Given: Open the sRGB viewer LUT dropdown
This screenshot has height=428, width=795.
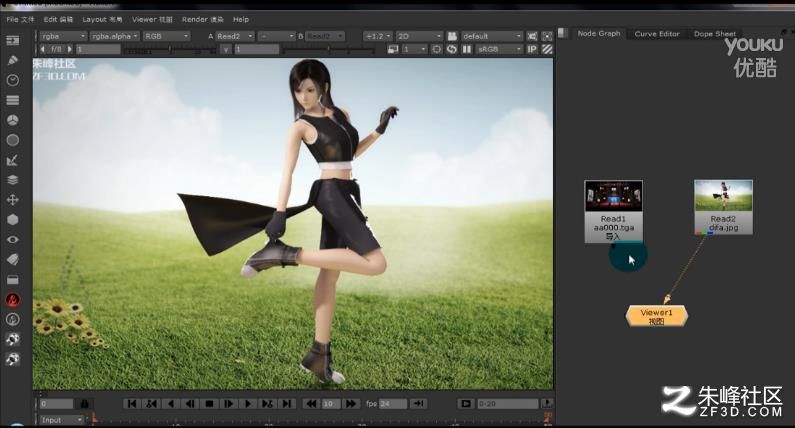Looking at the screenshot, I should point(499,49).
